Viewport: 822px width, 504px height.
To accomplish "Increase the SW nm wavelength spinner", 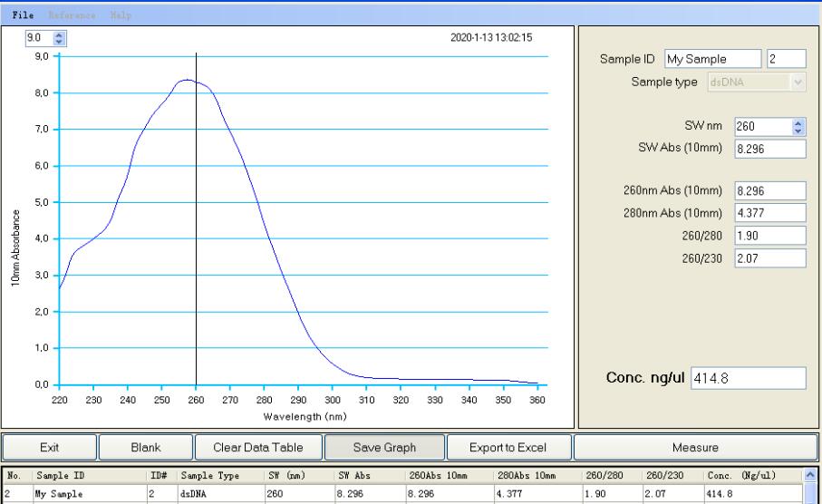I will pos(798,122).
